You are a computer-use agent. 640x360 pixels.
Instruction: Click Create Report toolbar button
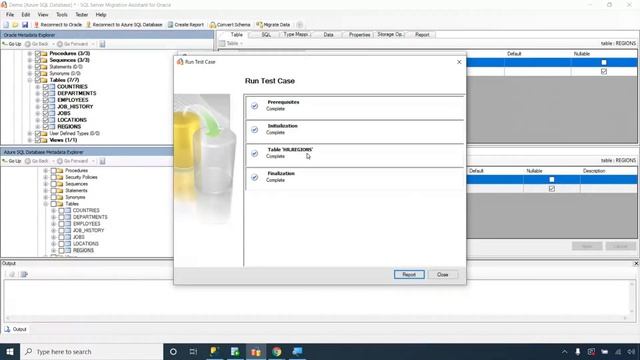pyautogui.click(x=186, y=25)
